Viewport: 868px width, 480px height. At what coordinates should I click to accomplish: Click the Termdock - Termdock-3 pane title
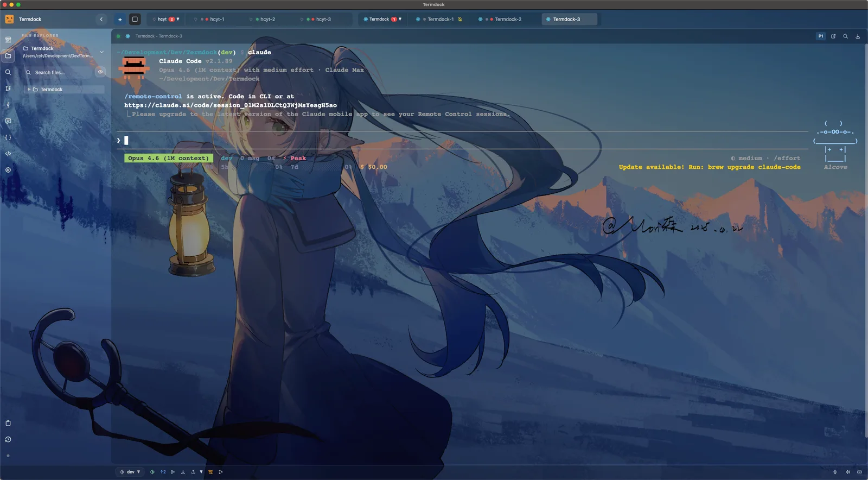[158, 36]
